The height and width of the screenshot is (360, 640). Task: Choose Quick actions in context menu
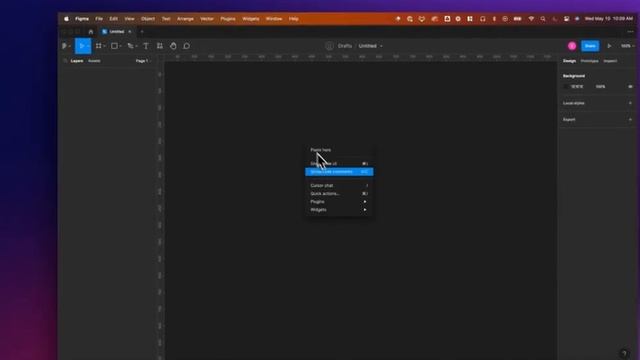click(x=339, y=193)
